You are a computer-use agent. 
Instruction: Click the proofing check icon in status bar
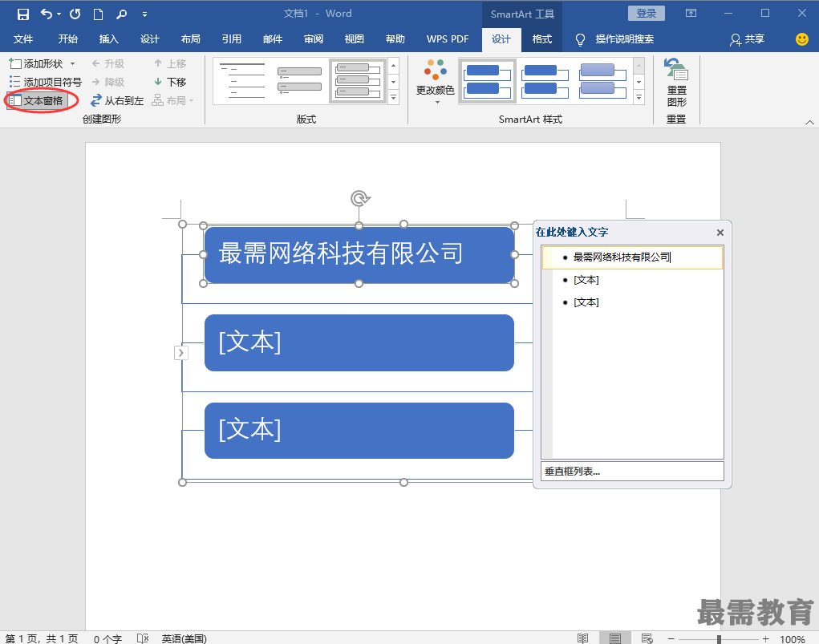pyautogui.click(x=143, y=638)
